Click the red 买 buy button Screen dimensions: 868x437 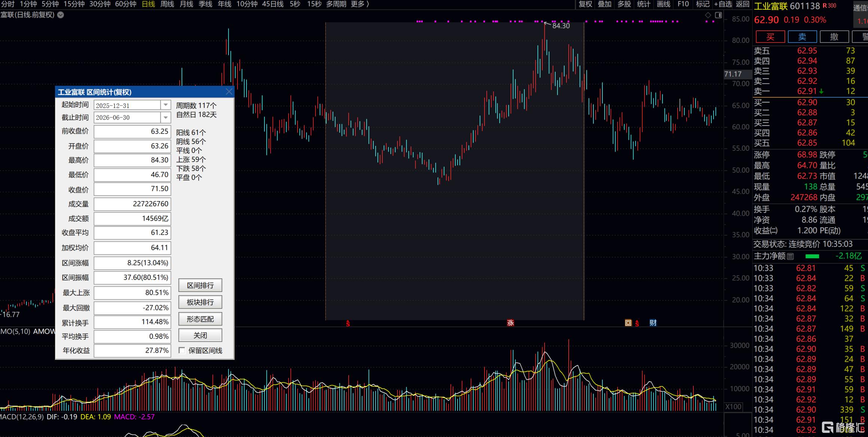pyautogui.click(x=770, y=37)
